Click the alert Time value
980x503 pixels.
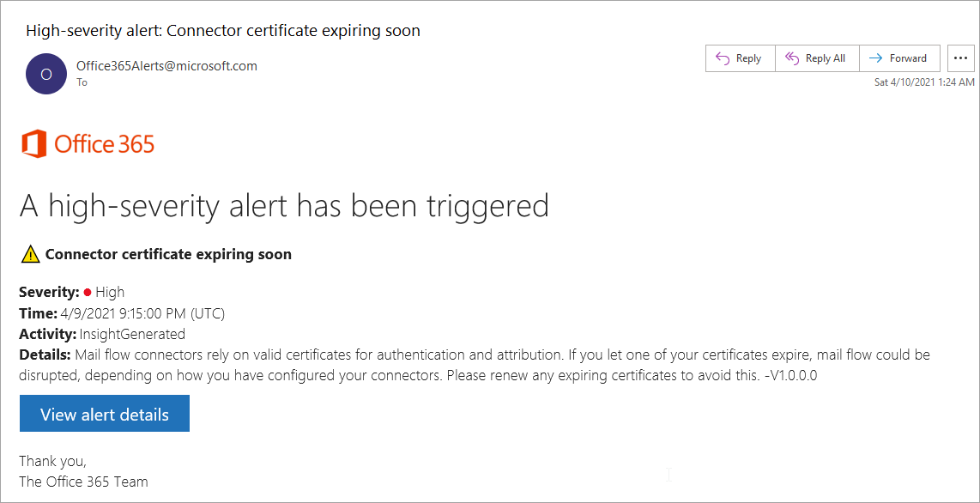pyautogui.click(x=142, y=313)
